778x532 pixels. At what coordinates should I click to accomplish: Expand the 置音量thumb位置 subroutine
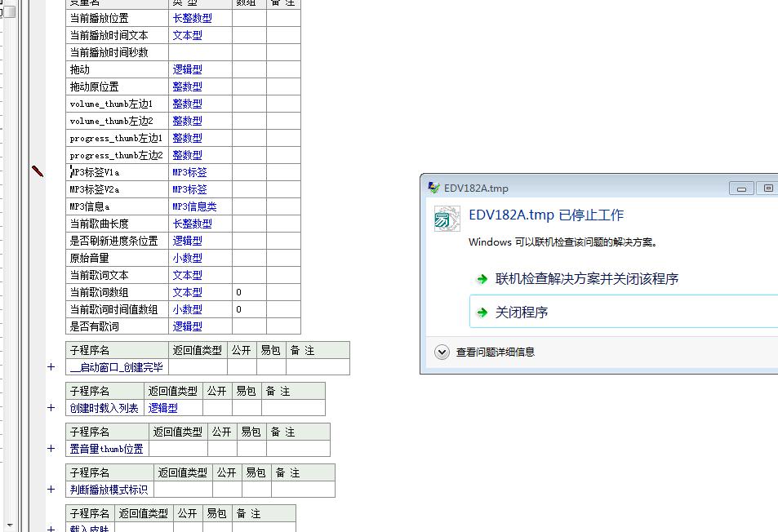click(x=51, y=449)
